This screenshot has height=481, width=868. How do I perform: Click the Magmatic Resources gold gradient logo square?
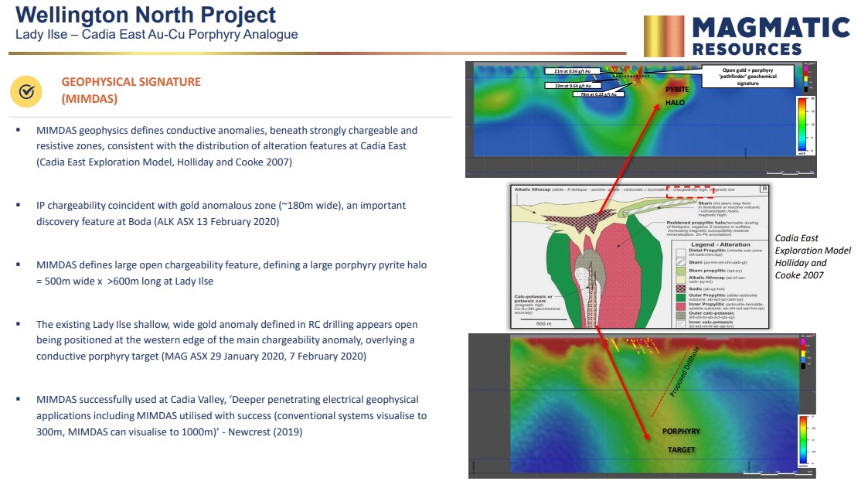pyautogui.click(x=664, y=36)
